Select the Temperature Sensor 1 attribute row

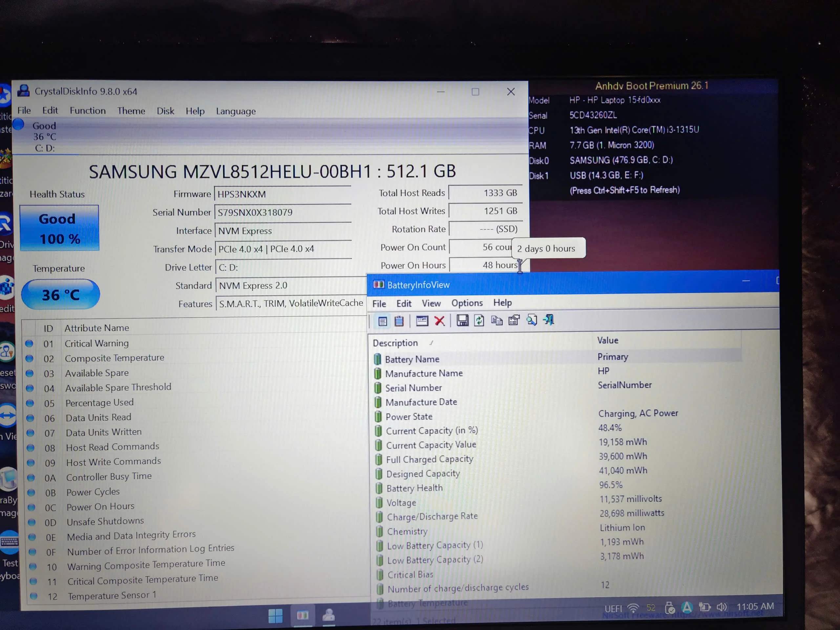coord(198,596)
